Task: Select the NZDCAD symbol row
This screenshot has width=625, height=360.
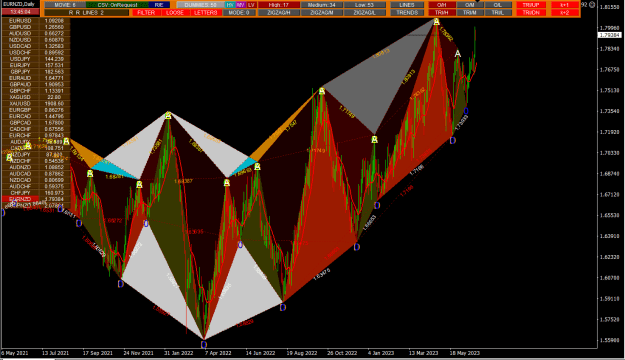Action: pos(36,180)
